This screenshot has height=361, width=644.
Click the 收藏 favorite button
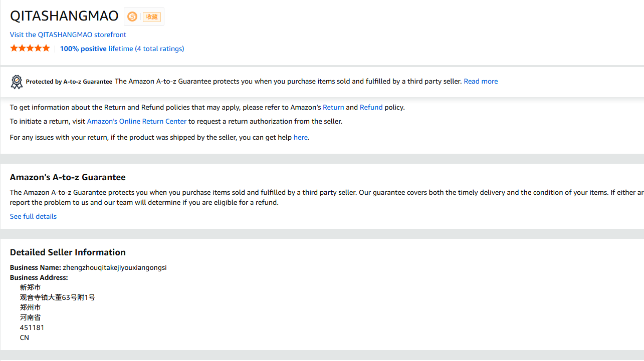151,17
